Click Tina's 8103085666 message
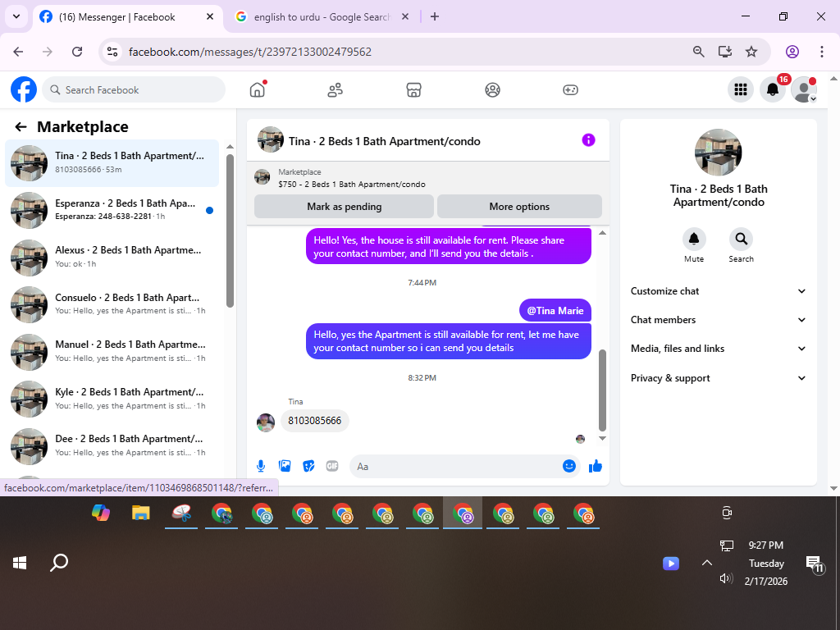Image resolution: width=840 pixels, height=630 pixels. pos(314,421)
